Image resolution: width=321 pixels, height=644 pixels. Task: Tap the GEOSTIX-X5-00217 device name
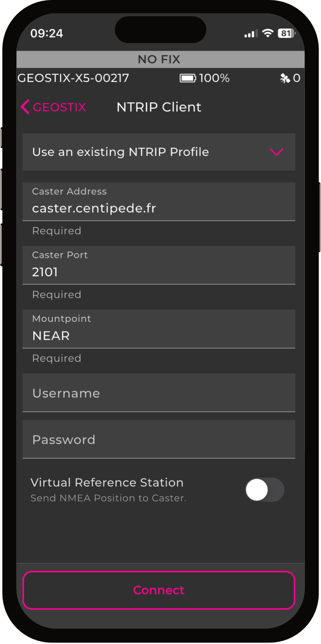[x=73, y=78]
